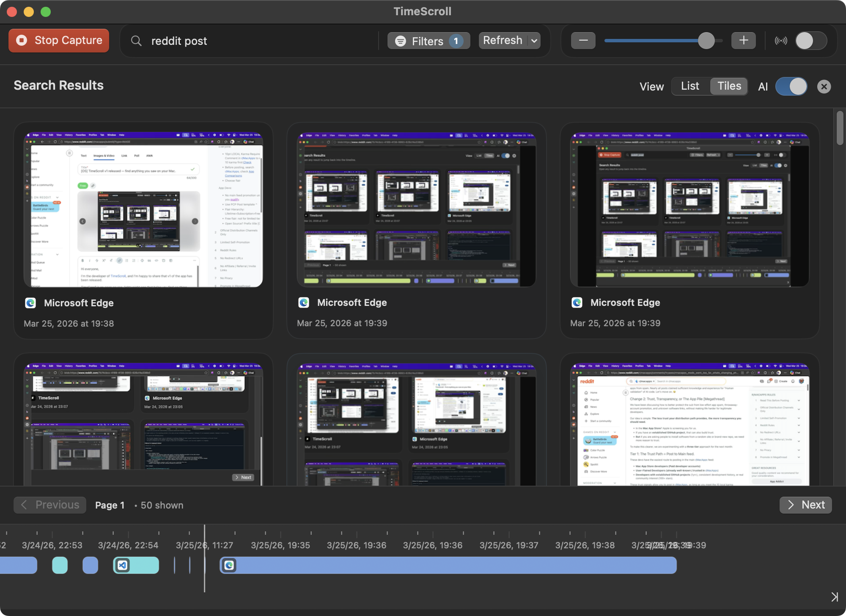This screenshot has width=846, height=616.
Task: Go to the Next page of results
Action: 805,505
